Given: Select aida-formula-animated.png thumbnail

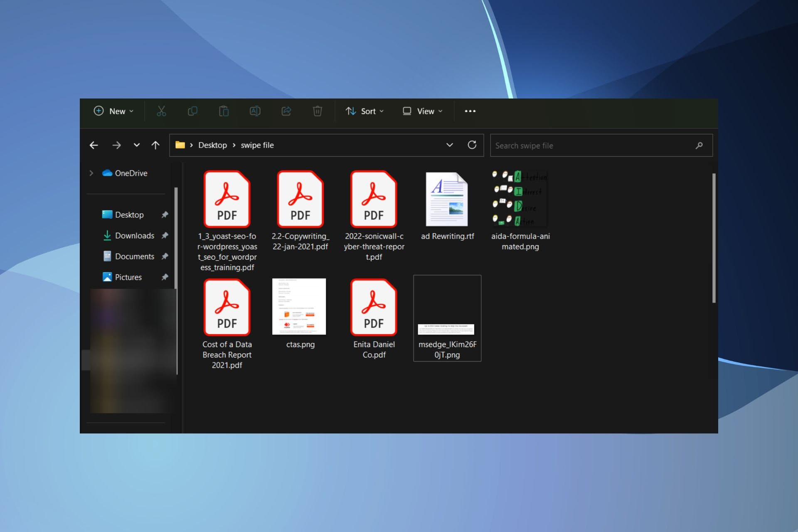Looking at the screenshot, I should (x=520, y=199).
